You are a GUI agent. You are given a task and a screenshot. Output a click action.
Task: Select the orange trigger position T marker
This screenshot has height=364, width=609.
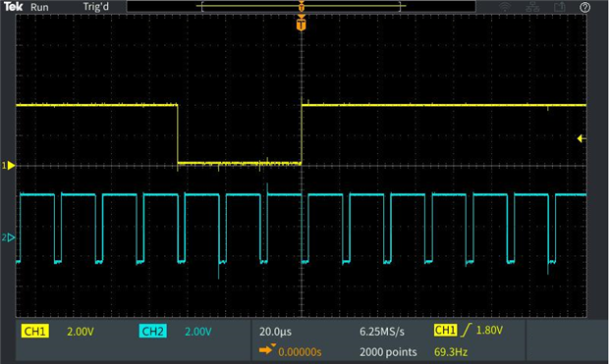(301, 24)
